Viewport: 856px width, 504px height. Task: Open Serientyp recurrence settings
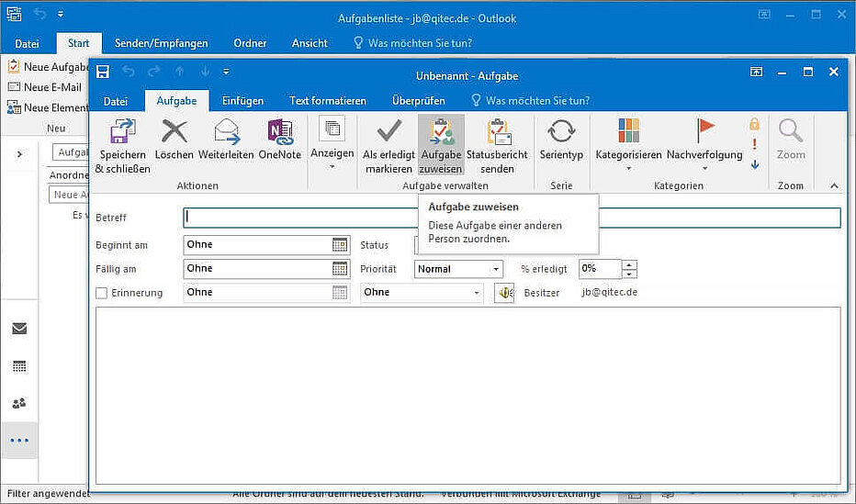click(x=561, y=140)
